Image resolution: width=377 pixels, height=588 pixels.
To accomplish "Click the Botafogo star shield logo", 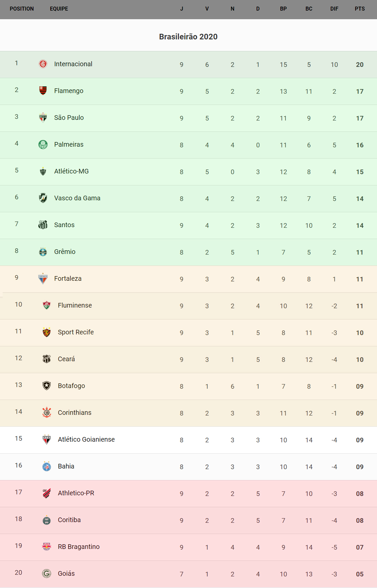I will coord(47,386).
